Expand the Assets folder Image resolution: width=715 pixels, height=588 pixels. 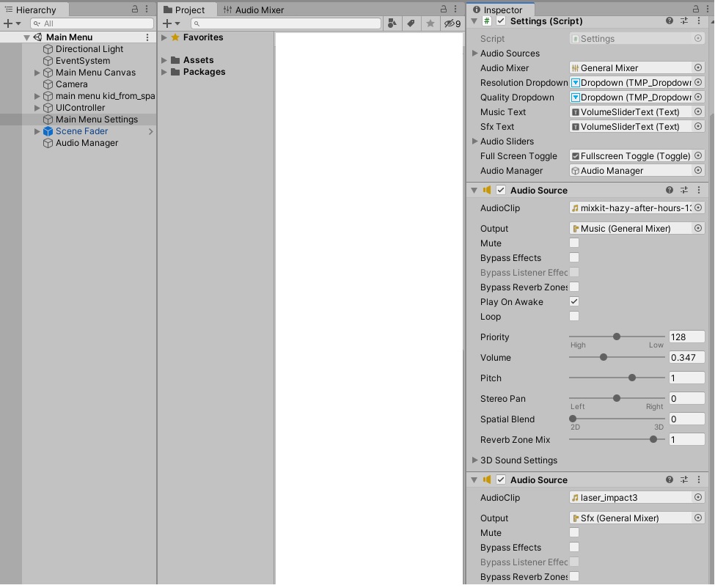[x=164, y=59]
